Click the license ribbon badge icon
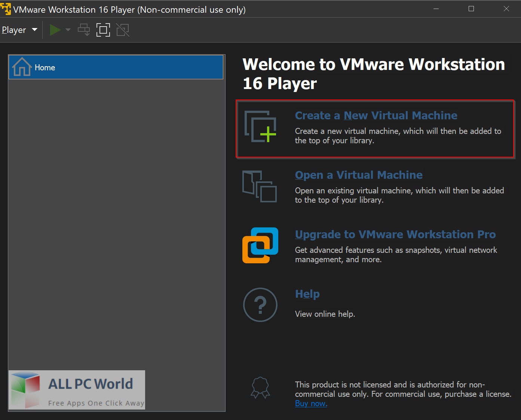The width and height of the screenshot is (521, 420). click(260, 387)
